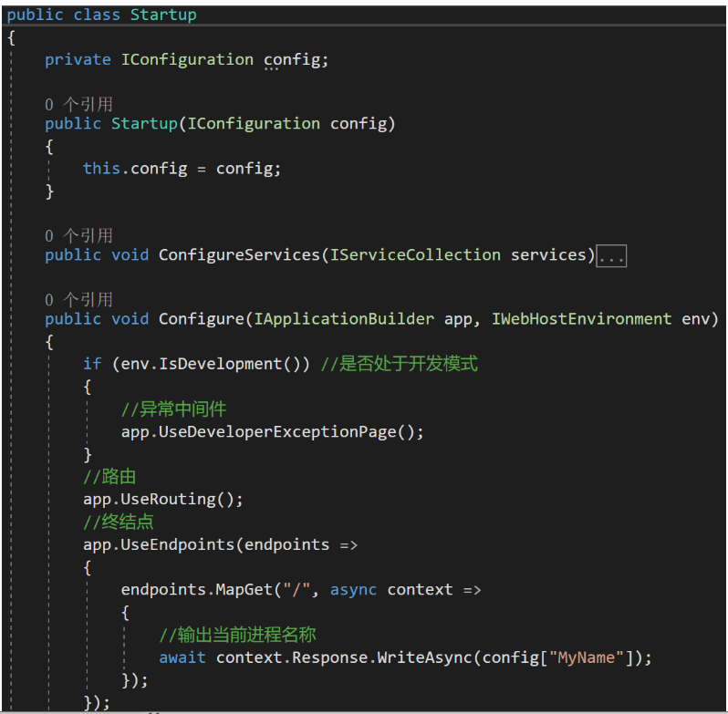Image resolution: width=728 pixels, height=714 pixels.
Task: Click the comment 路由
Action: 109,477
